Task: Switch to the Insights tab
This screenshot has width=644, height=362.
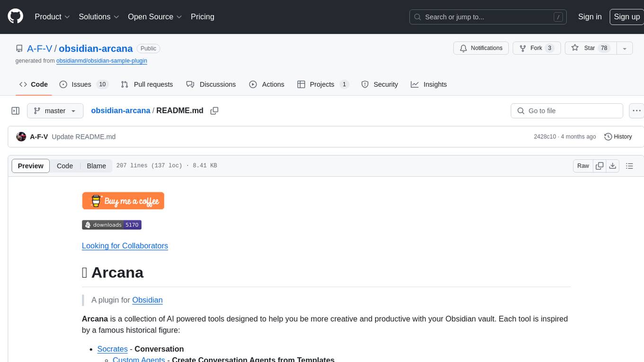Action: point(429,84)
